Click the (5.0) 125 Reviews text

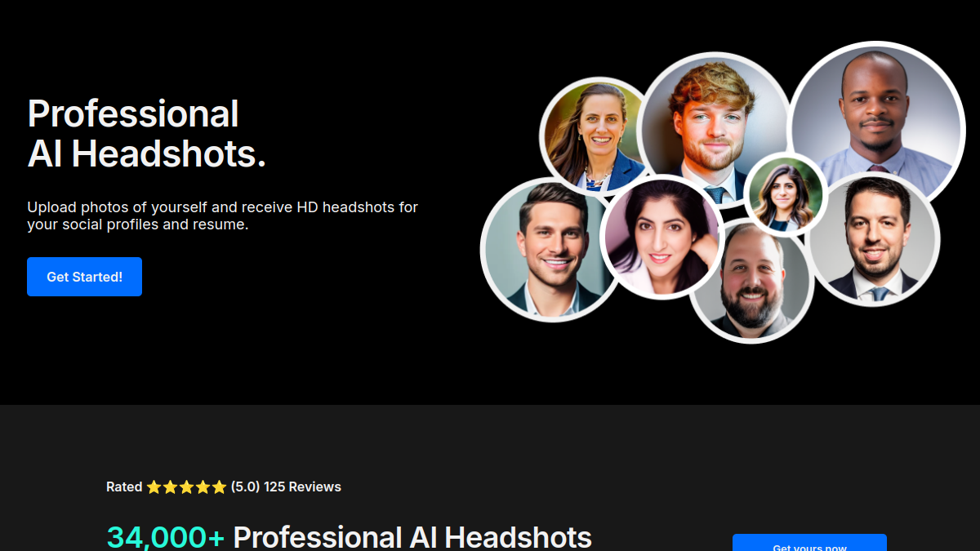[286, 487]
